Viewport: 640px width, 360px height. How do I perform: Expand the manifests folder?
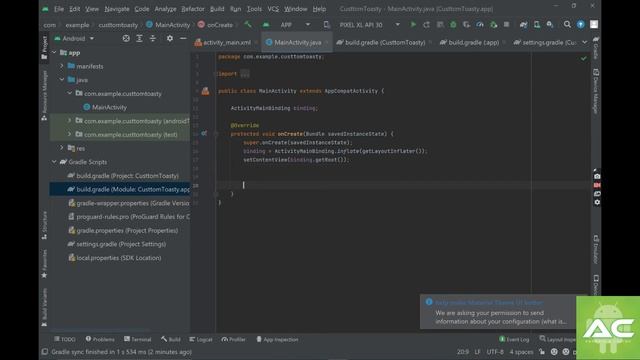(62, 66)
